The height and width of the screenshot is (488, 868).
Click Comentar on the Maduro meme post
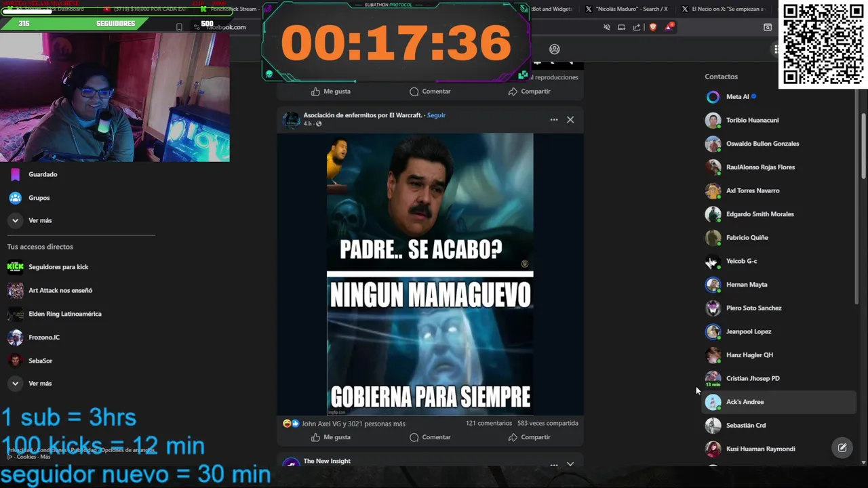click(x=430, y=437)
